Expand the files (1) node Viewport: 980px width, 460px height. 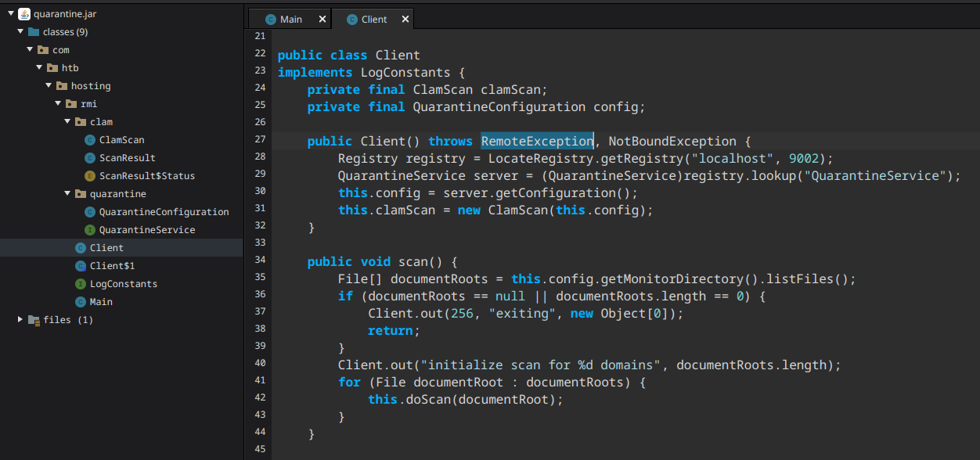20,320
